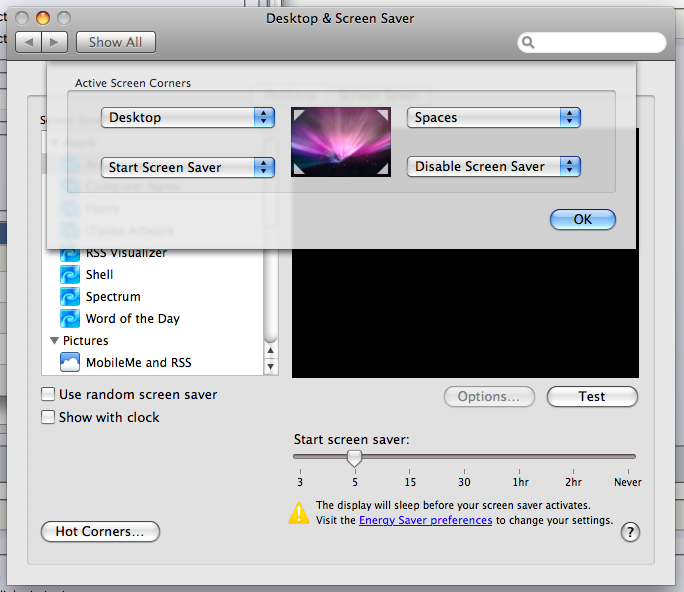Click the screen saver list scroll up arrow
This screenshot has width=684, height=592.
click(270, 350)
